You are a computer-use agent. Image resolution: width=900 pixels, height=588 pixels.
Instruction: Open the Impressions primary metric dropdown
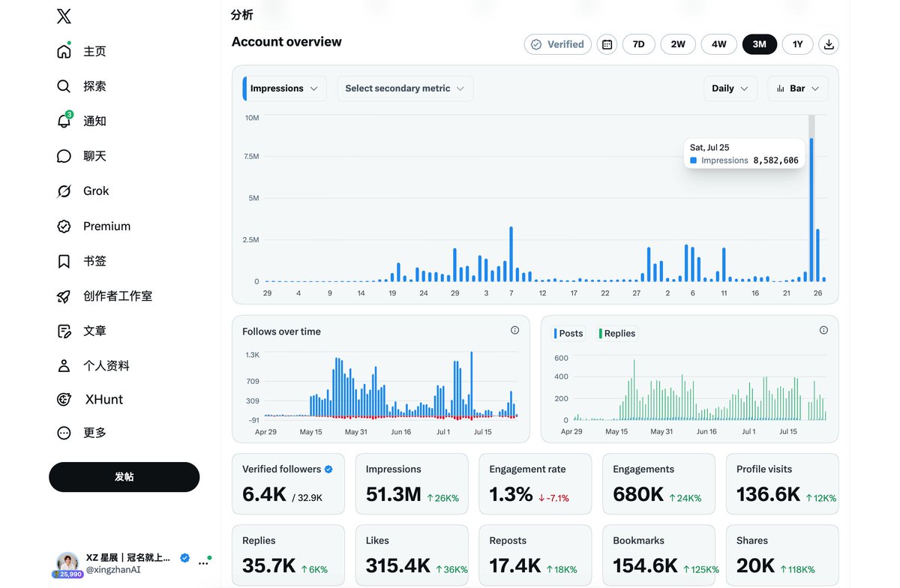coord(284,88)
